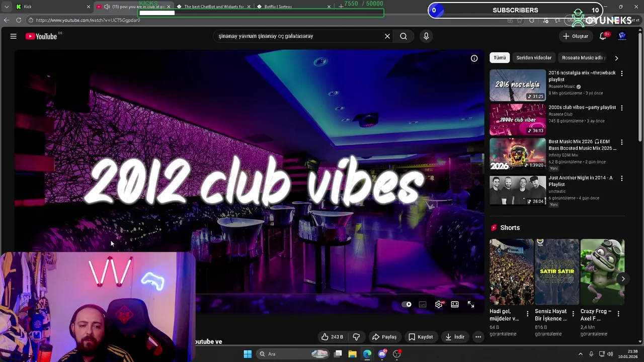The width and height of the screenshot is (644, 362).
Task: Open options for Crazy Frog short
Action: pos(618,314)
